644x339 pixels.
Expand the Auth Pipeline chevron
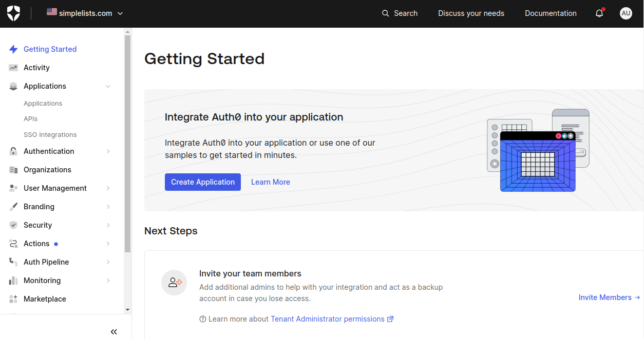click(x=108, y=262)
